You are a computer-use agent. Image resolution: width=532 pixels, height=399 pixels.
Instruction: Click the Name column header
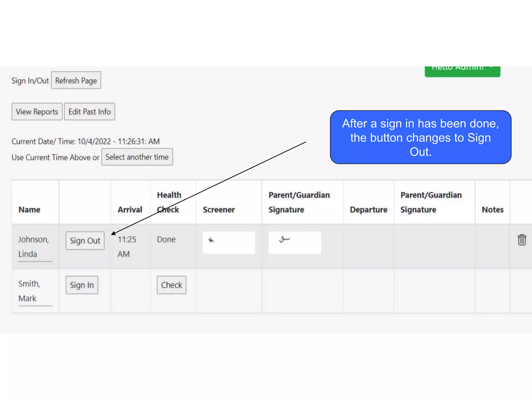pyautogui.click(x=29, y=209)
